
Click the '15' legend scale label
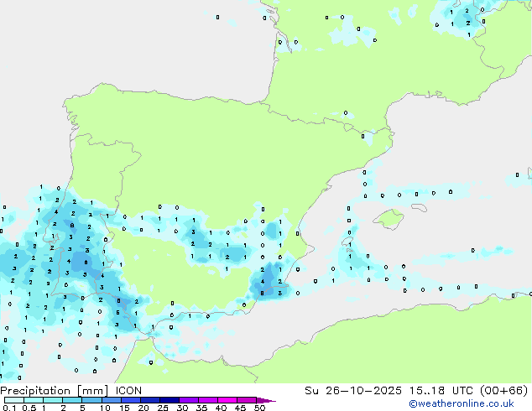pyautogui.click(x=124, y=408)
